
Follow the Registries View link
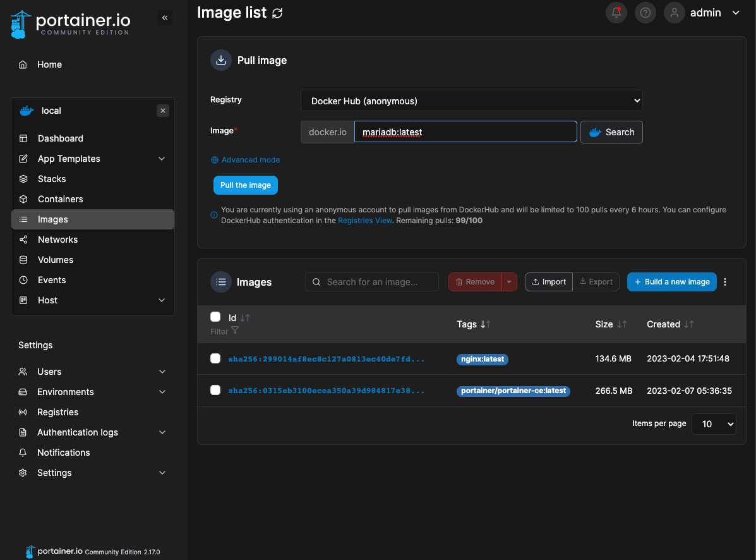[365, 221]
